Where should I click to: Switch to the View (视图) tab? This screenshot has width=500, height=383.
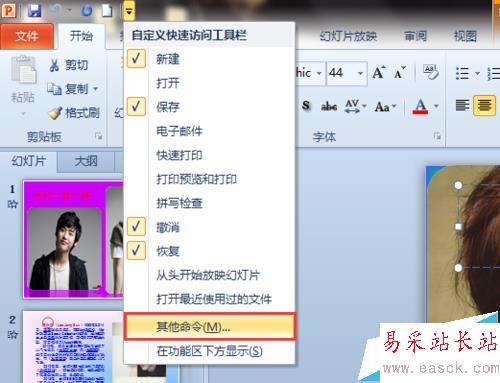pyautogui.click(x=465, y=36)
